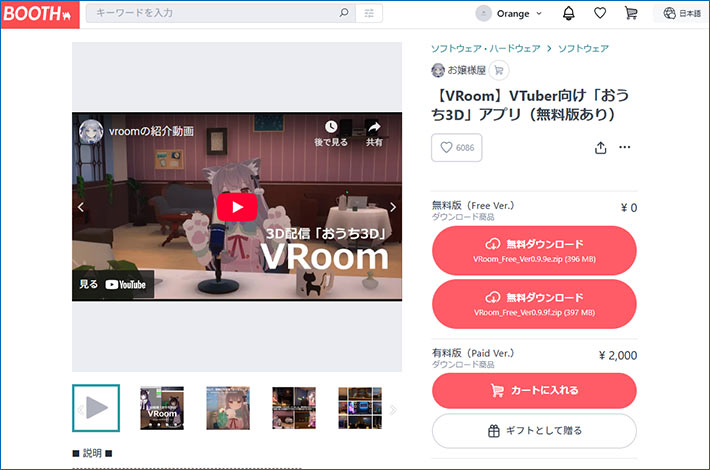Click the vroomの紹介動画 video title
710x470 pixels.
151,131
